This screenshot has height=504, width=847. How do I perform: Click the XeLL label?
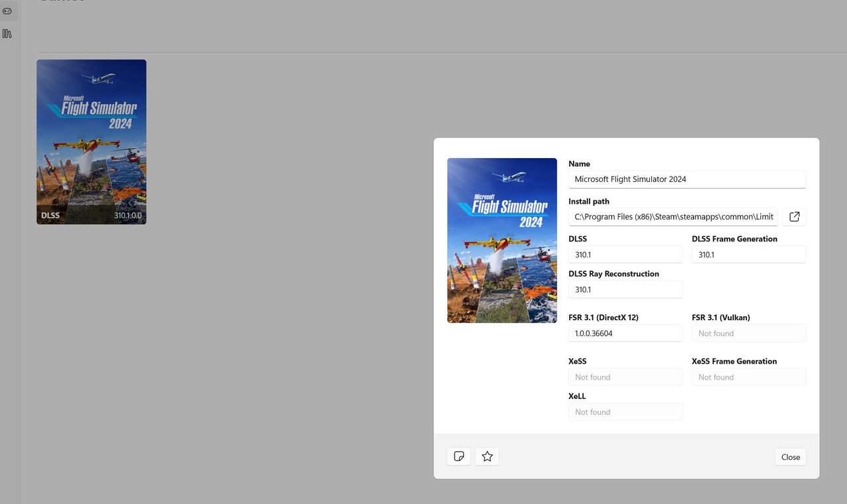[577, 396]
